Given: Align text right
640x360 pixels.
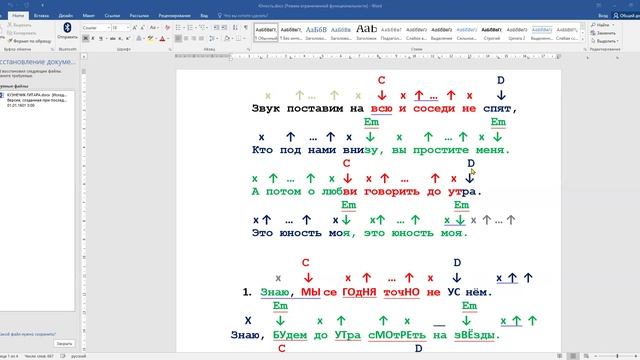Looking at the screenshot, I should click(194, 38).
